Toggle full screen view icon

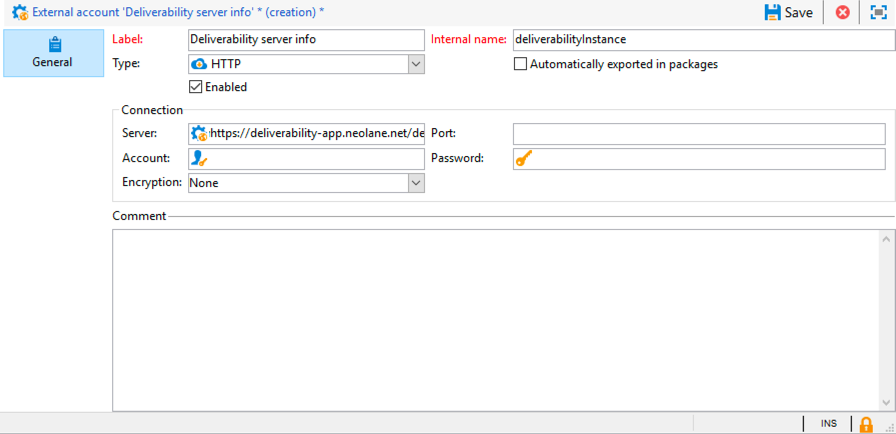(878, 13)
